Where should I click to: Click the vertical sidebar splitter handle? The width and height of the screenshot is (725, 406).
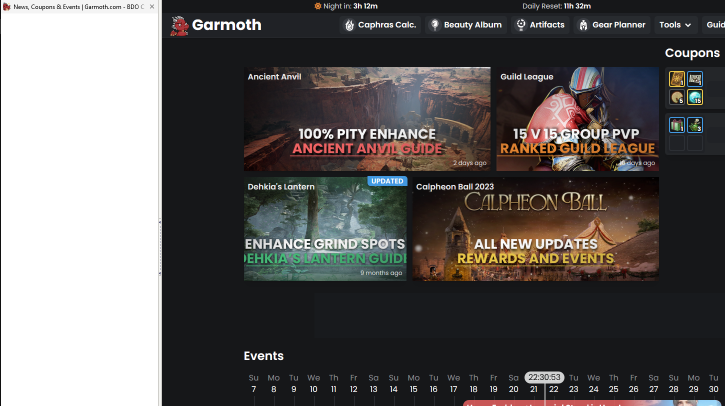coord(160,247)
